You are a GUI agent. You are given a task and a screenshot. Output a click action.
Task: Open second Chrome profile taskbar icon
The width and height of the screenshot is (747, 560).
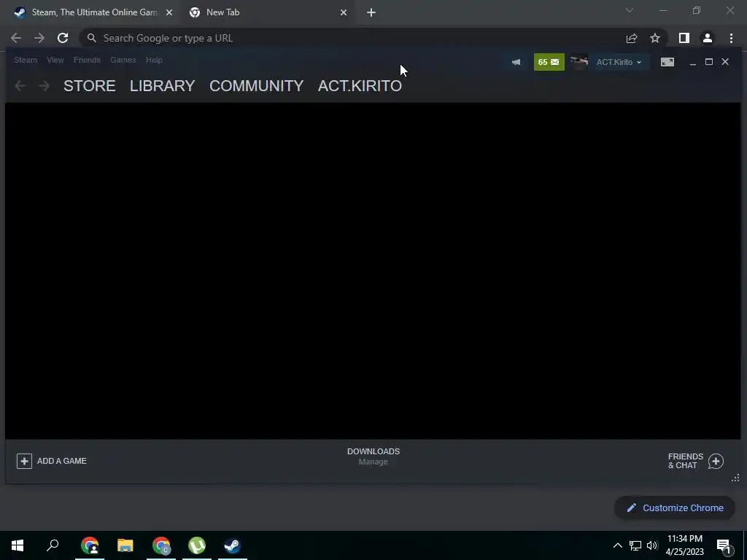(161, 545)
